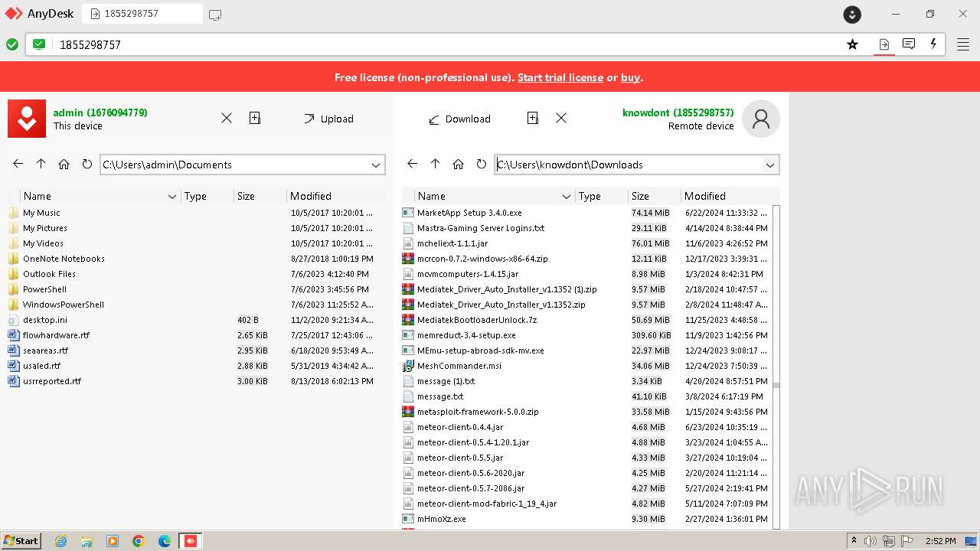Click the local device AnyDesk avatar icon
The width and height of the screenshot is (980, 551).
click(x=27, y=119)
